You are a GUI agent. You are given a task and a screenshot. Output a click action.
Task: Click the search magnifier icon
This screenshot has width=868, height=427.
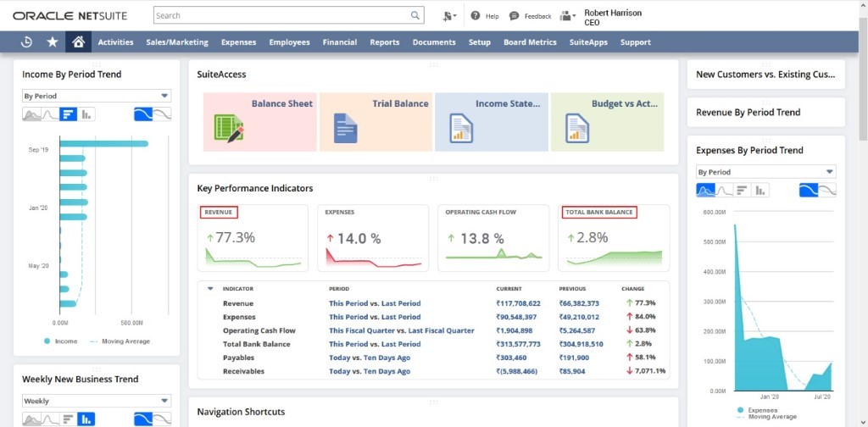click(415, 15)
